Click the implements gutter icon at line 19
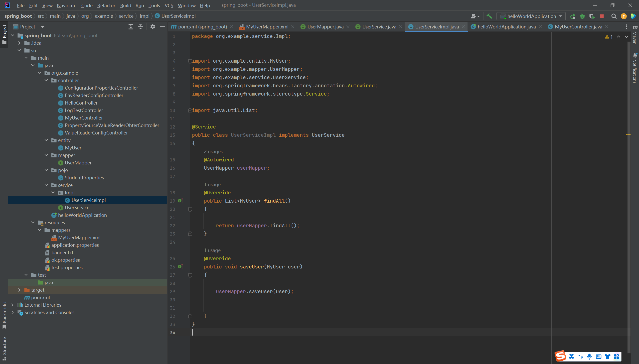This screenshot has width=639, height=364. coord(180,201)
